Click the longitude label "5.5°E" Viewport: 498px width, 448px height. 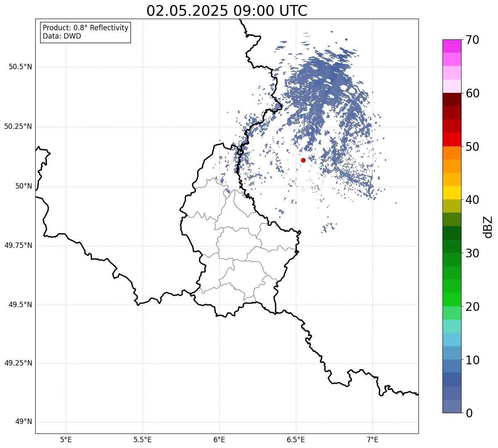coord(143,440)
